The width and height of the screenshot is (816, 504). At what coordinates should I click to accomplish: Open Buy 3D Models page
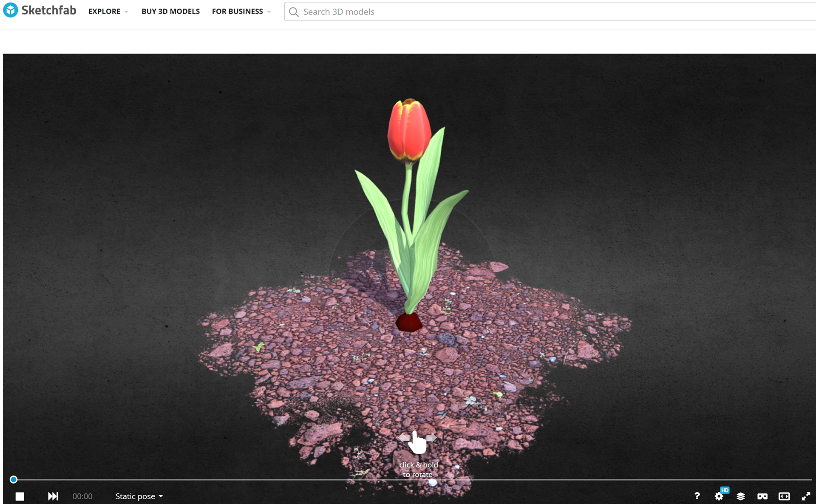pos(170,11)
